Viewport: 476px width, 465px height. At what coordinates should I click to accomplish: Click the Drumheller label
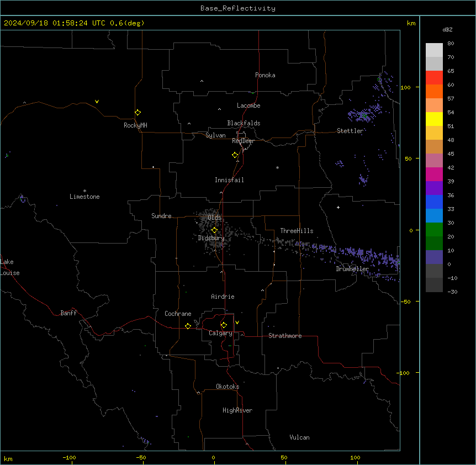[352, 269]
